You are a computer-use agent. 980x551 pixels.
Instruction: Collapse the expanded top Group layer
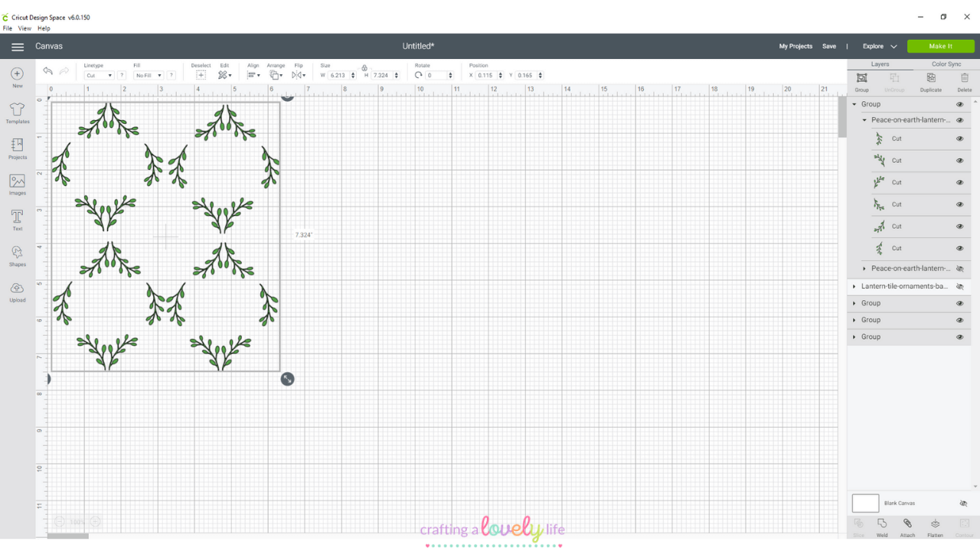point(854,104)
